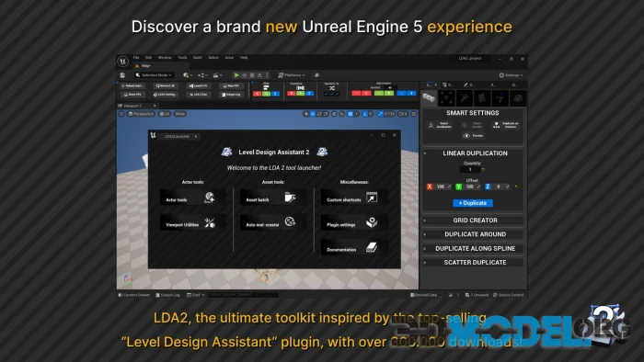The image size is (644, 362).
Task: Toggle grid snapping in viewport
Action: click(350, 114)
